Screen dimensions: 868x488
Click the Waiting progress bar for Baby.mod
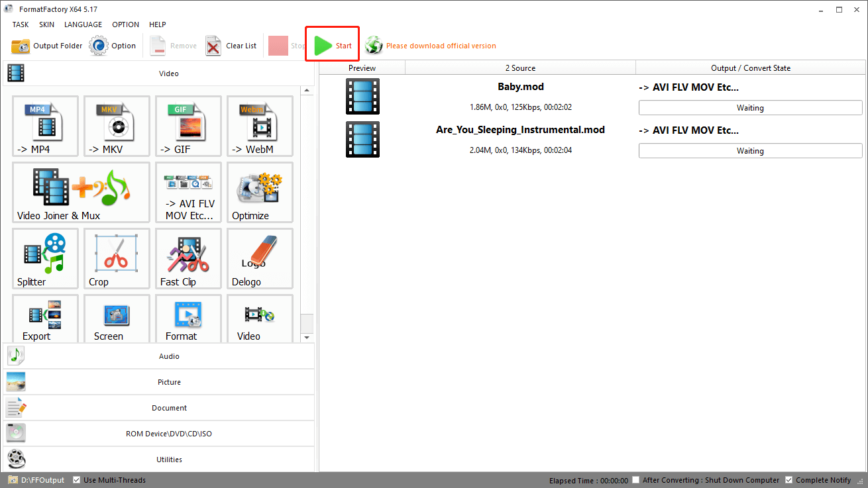(750, 108)
